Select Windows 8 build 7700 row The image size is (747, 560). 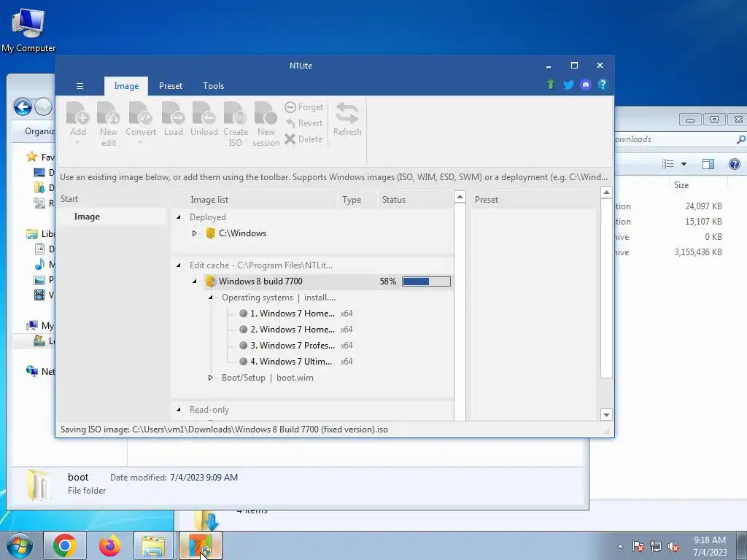tap(328, 281)
